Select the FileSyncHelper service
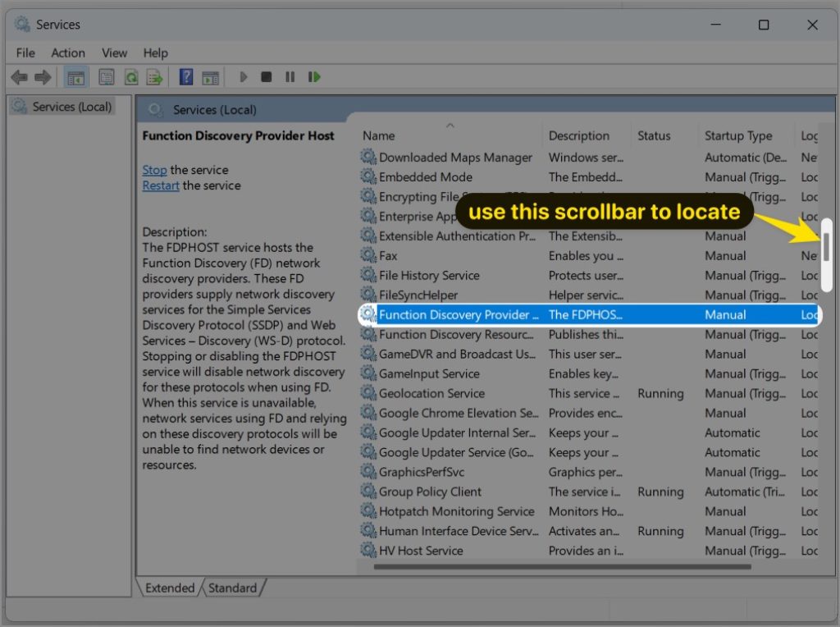 click(587, 295)
